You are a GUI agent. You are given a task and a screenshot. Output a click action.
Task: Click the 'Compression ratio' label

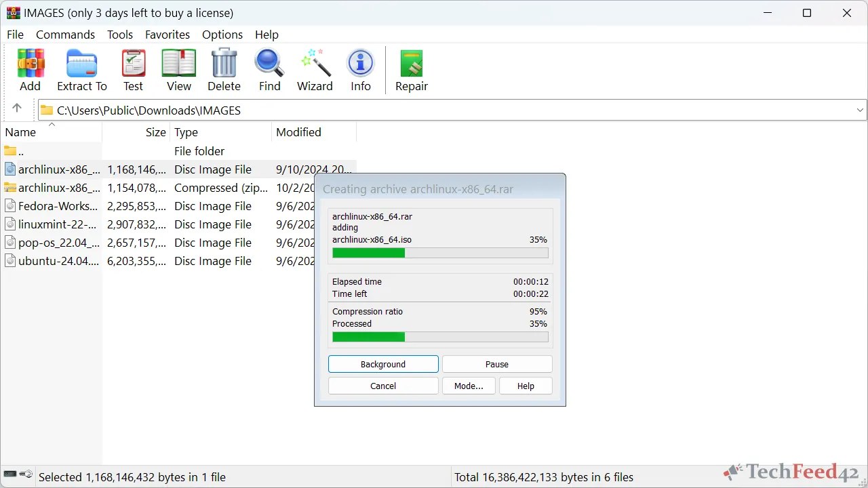coord(368,312)
